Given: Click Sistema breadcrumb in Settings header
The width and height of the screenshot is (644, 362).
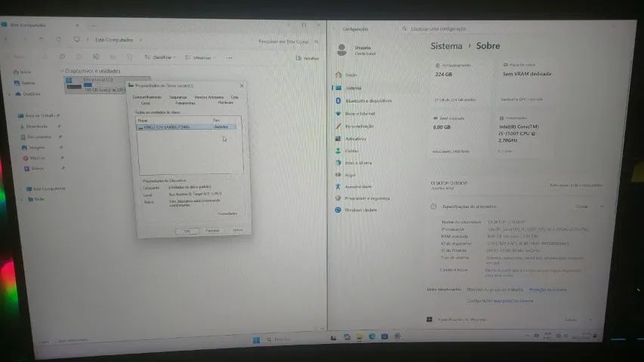Looking at the screenshot, I should [446, 46].
